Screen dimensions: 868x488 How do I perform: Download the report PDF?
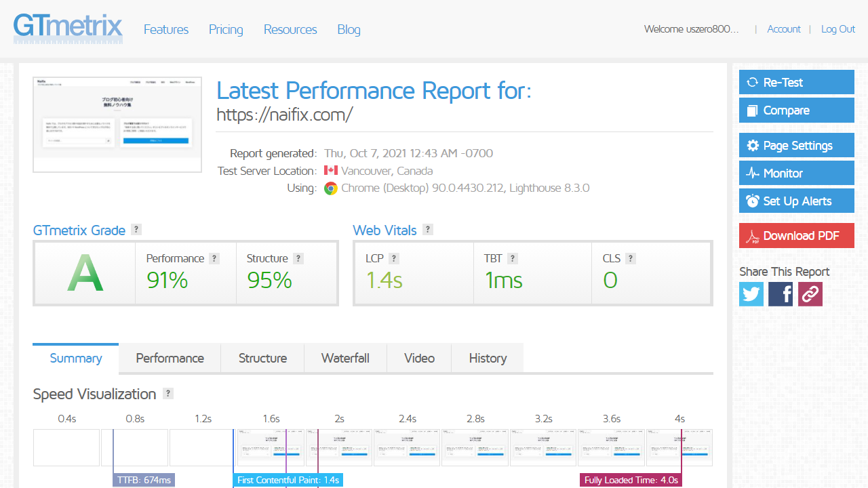pyautogui.click(x=797, y=236)
